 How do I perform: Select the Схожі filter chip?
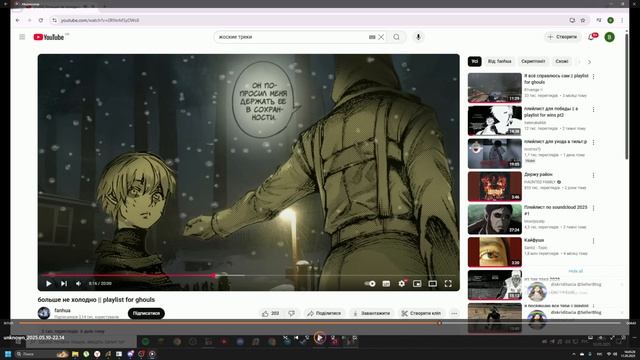562,61
